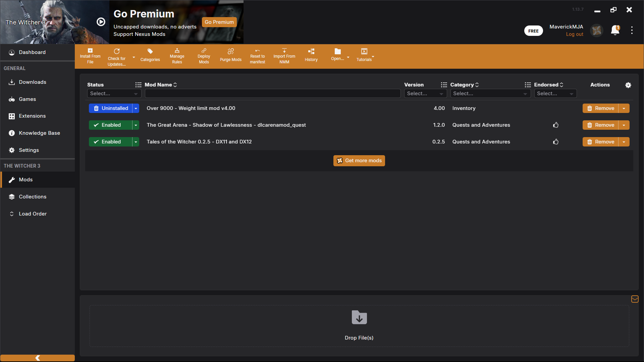Open Games page in sidebar
644x362 pixels.
37,99
